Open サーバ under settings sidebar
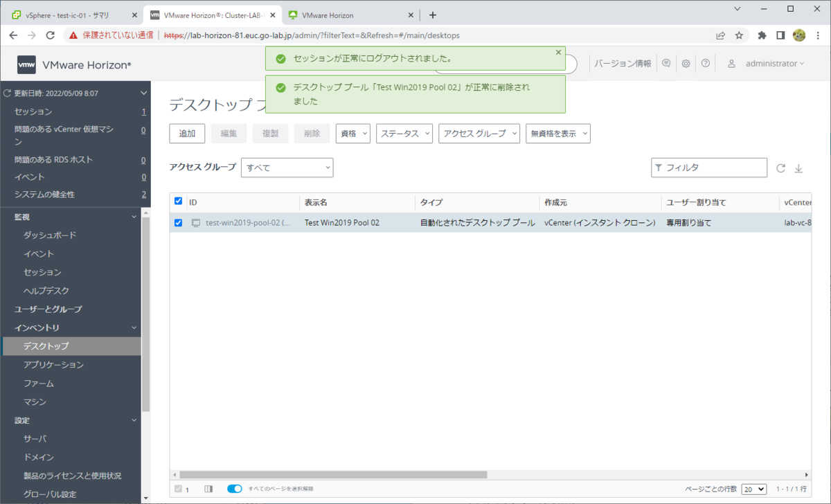831x504 pixels. pos(35,439)
